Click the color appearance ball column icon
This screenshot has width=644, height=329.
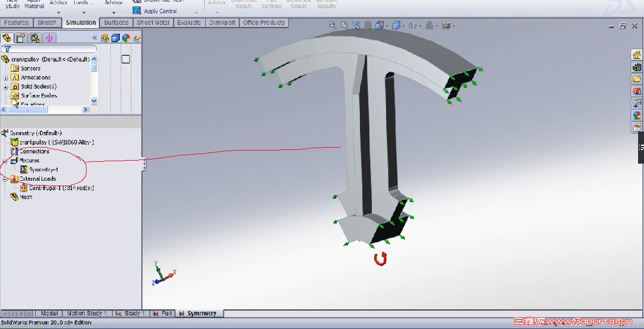click(x=126, y=38)
